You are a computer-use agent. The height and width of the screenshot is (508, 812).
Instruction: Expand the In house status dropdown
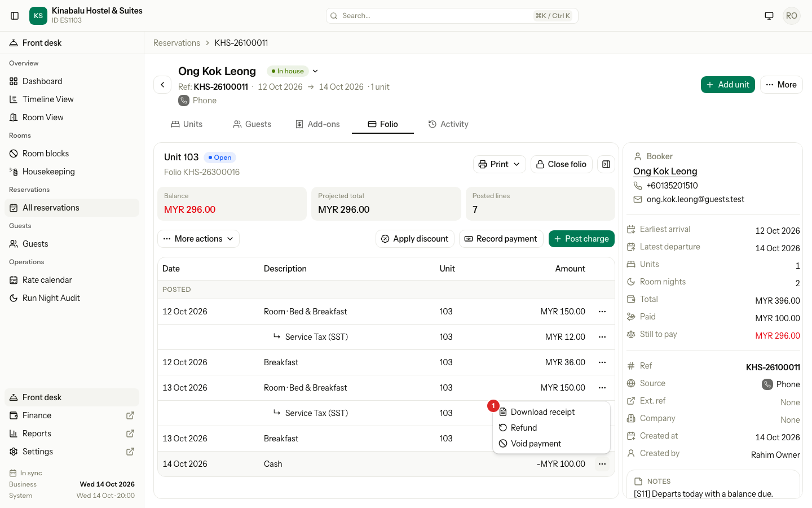click(x=315, y=71)
